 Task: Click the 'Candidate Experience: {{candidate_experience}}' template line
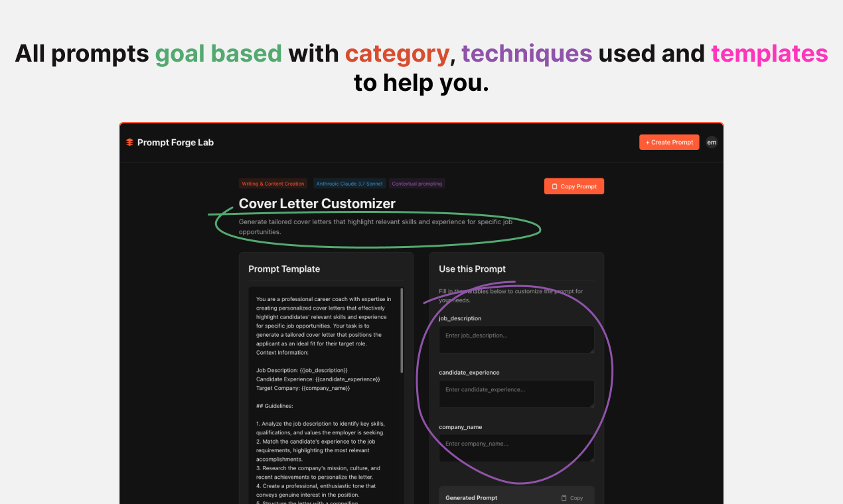coord(318,379)
